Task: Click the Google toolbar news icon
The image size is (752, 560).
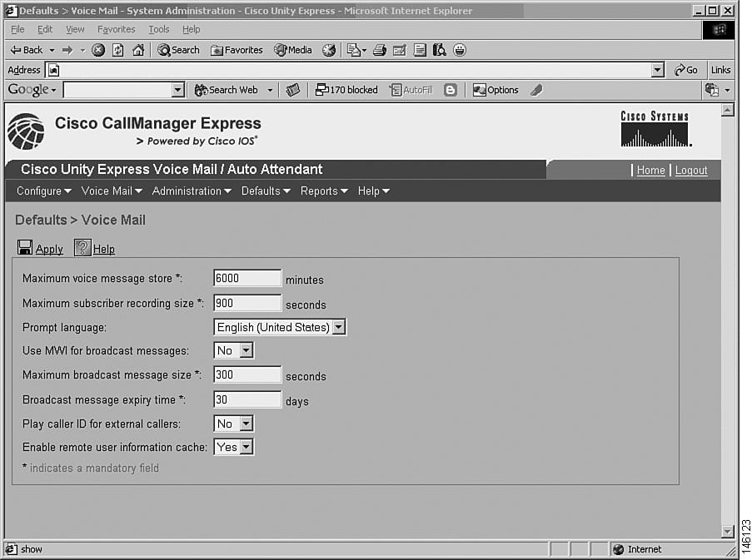Action: click(x=292, y=90)
